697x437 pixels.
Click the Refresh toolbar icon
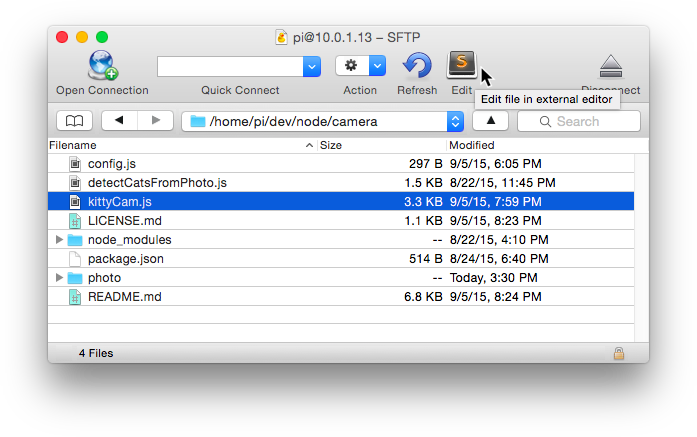pos(416,66)
